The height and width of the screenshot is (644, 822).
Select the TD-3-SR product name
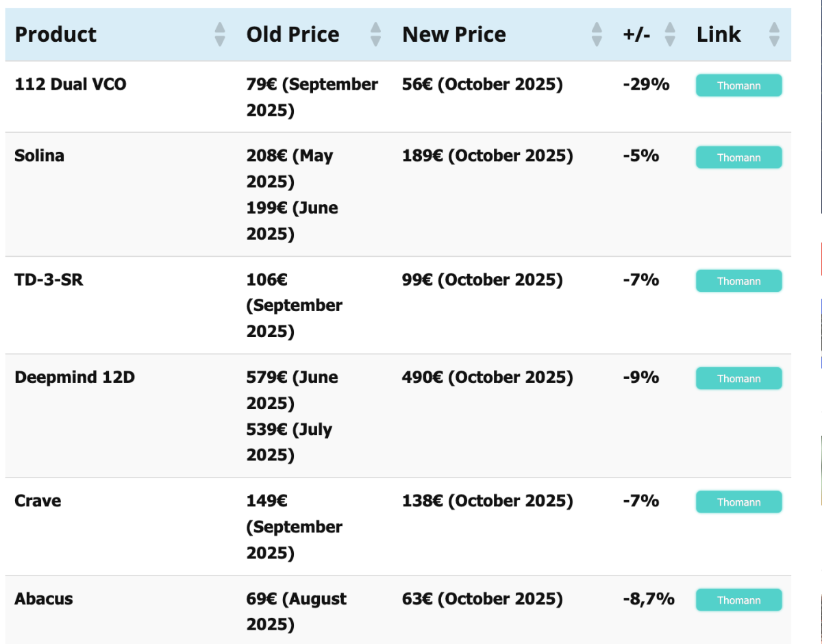coord(49,280)
